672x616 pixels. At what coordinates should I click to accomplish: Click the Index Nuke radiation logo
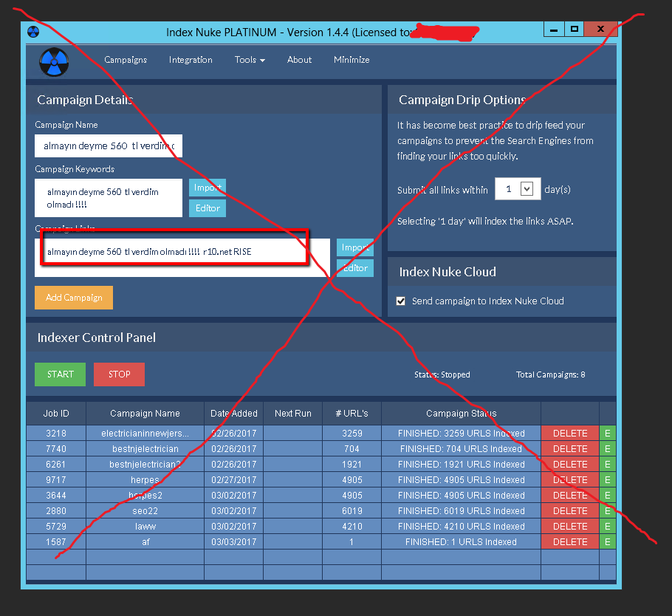pyautogui.click(x=54, y=62)
